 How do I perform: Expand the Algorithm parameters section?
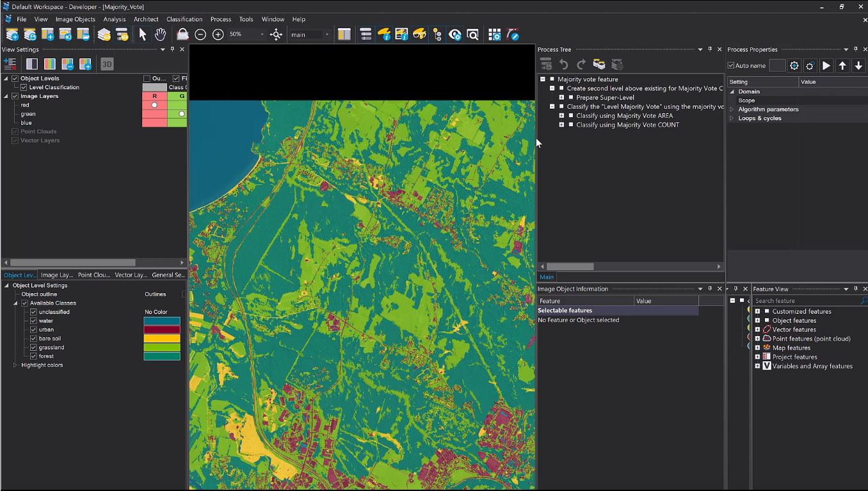click(732, 109)
